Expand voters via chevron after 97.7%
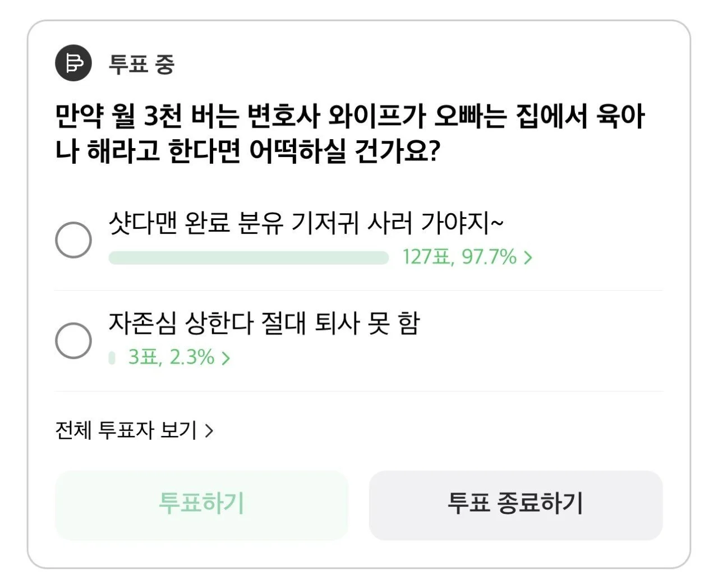 pyautogui.click(x=528, y=258)
